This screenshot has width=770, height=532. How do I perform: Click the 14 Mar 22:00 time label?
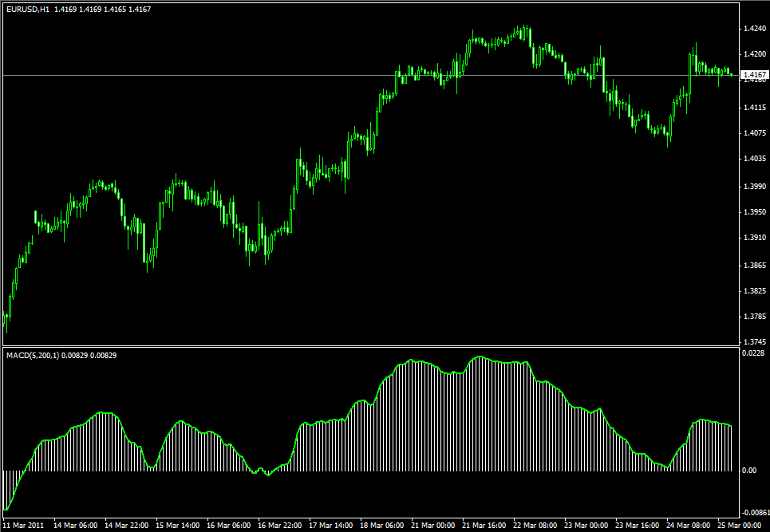(127, 526)
